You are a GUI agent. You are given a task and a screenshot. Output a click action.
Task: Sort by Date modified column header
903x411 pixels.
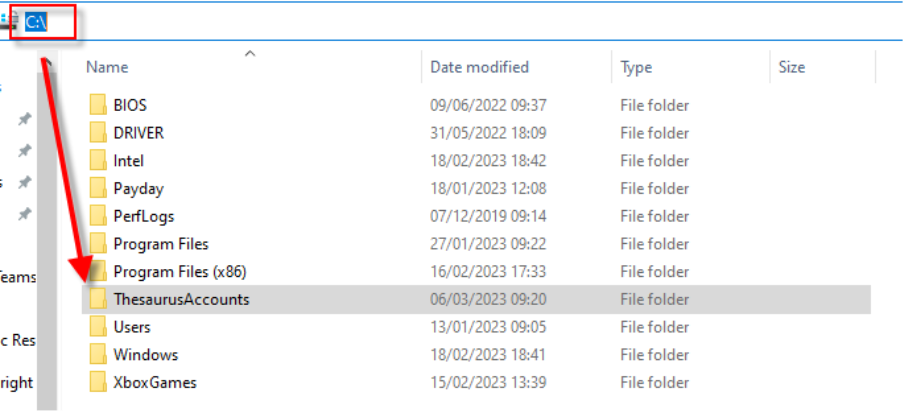(x=479, y=67)
